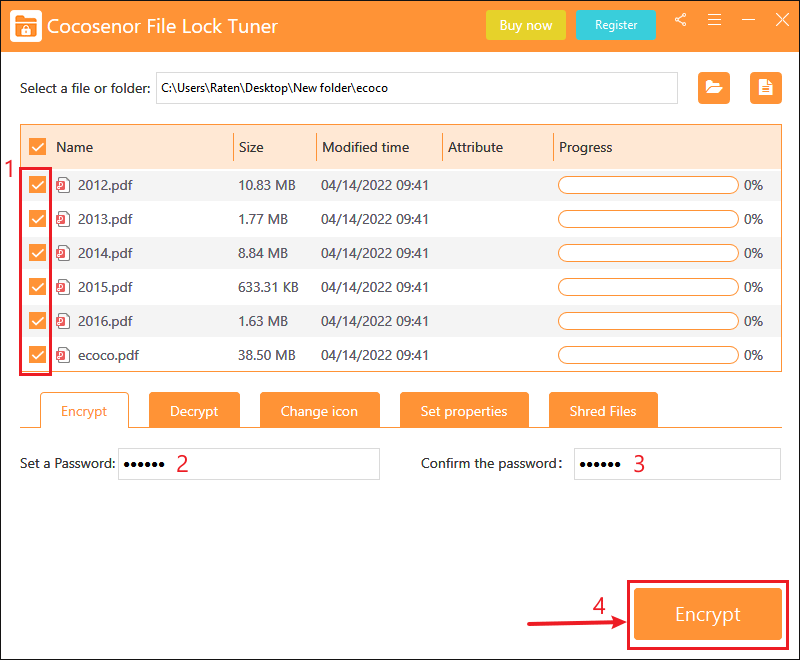Image resolution: width=800 pixels, height=660 pixels.
Task: Open the share icon in title bar
Action: pos(680,20)
